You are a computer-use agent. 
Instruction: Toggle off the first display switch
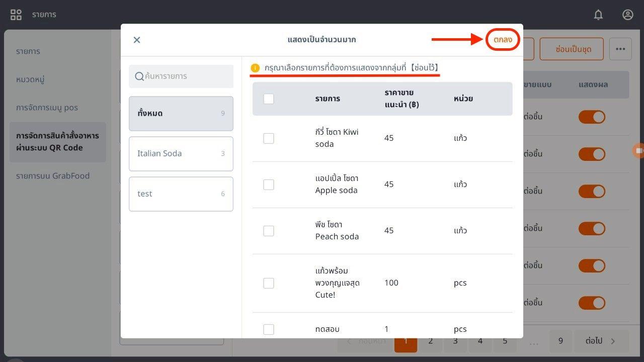[x=592, y=117]
